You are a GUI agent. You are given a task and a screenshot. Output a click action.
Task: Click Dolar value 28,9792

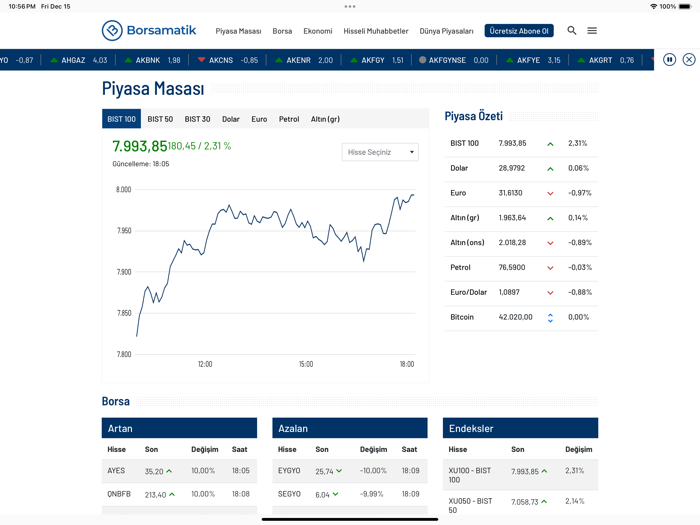click(512, 168)
